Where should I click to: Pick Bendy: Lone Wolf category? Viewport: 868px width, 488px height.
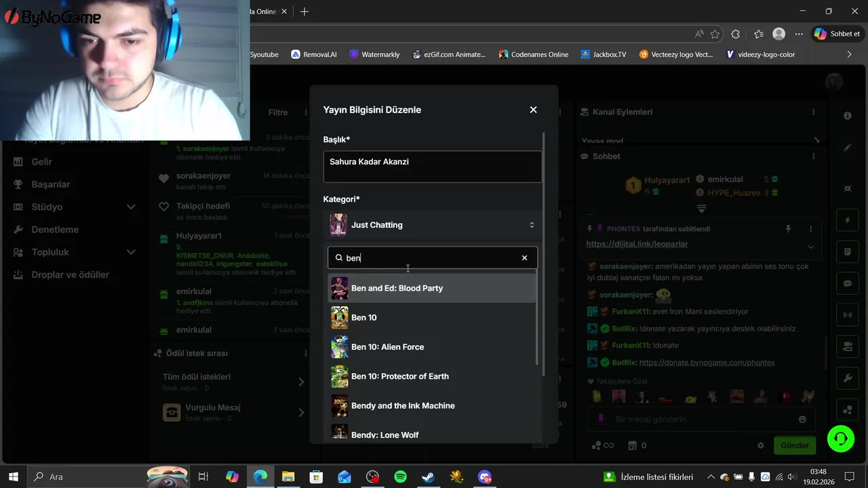433,433
